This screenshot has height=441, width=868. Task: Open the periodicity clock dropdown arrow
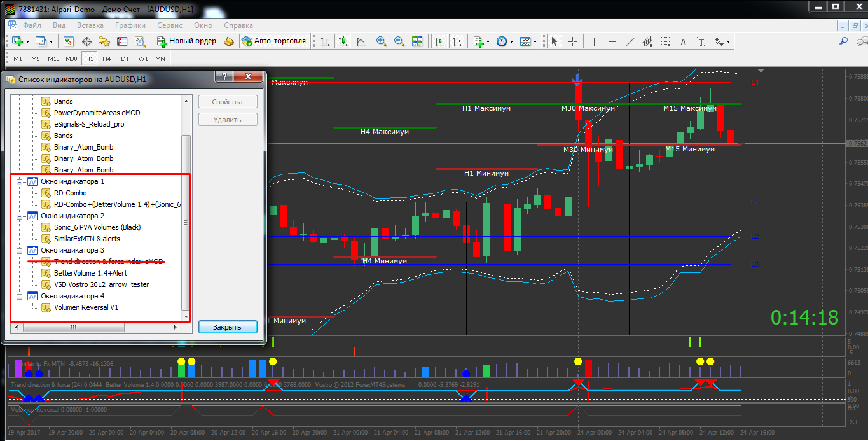(x=512, y=42)
